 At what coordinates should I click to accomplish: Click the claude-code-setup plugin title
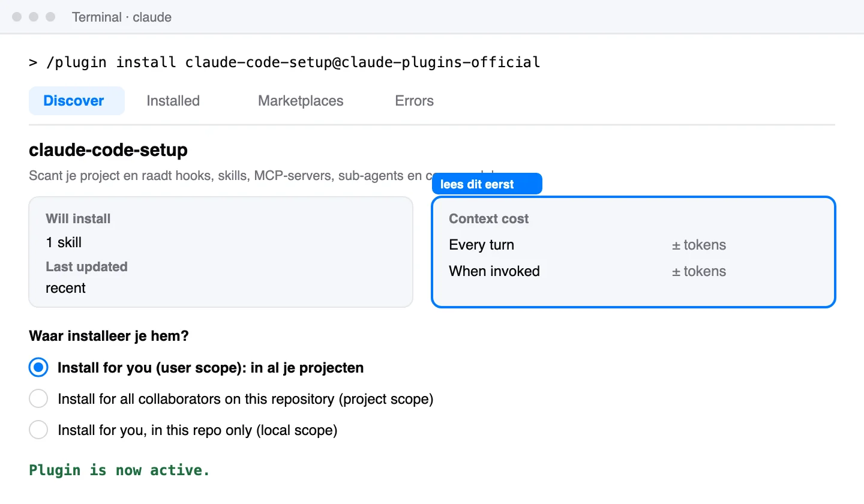point(108,150)
